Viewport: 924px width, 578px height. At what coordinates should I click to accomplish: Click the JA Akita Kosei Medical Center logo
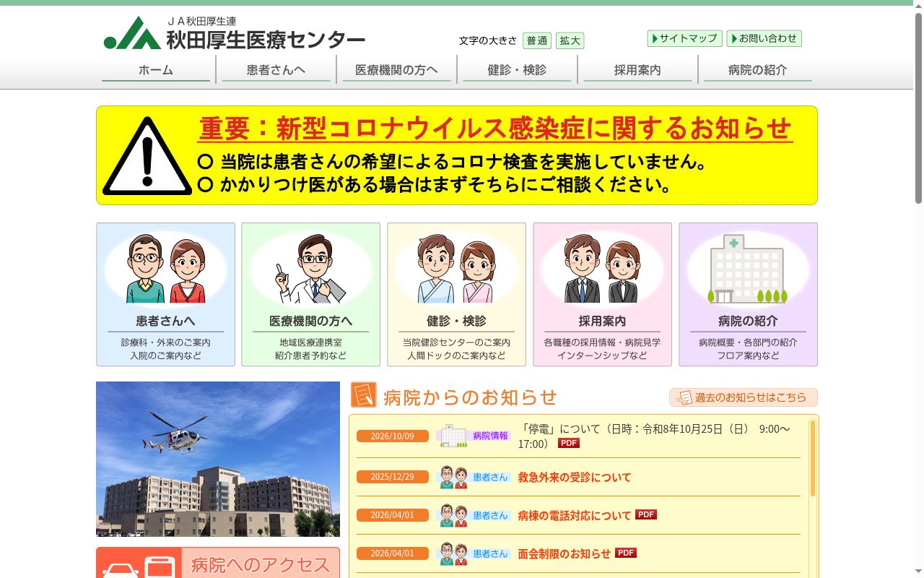(x=235, y=33)
